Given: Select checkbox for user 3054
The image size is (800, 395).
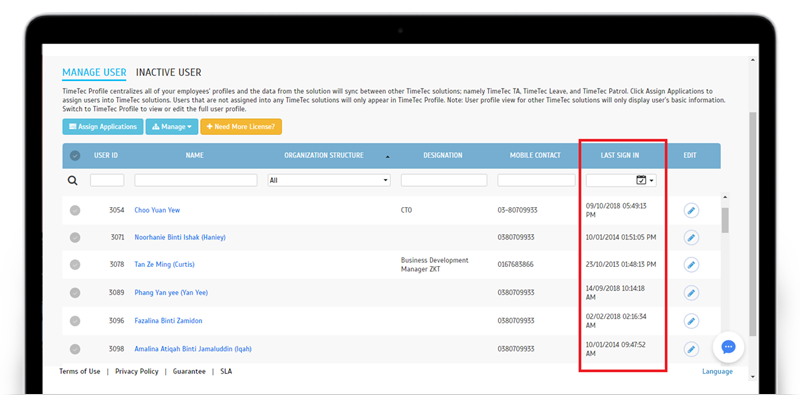Looking at the screenshot, I should point(75,210).
